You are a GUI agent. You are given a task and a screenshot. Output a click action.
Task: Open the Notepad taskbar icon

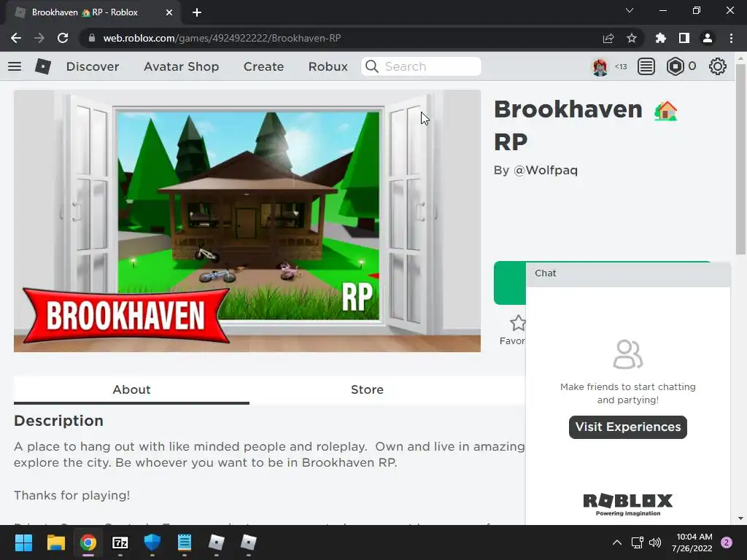pyautogui.click(x=185, y=542)
